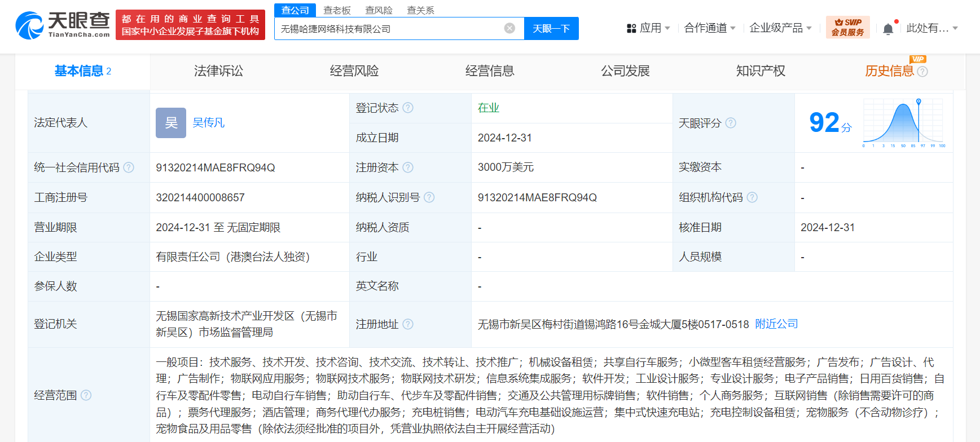The image size is (980, 442).
Task: Click help icon beside 注册地址
Action: [x=408, y=324]
